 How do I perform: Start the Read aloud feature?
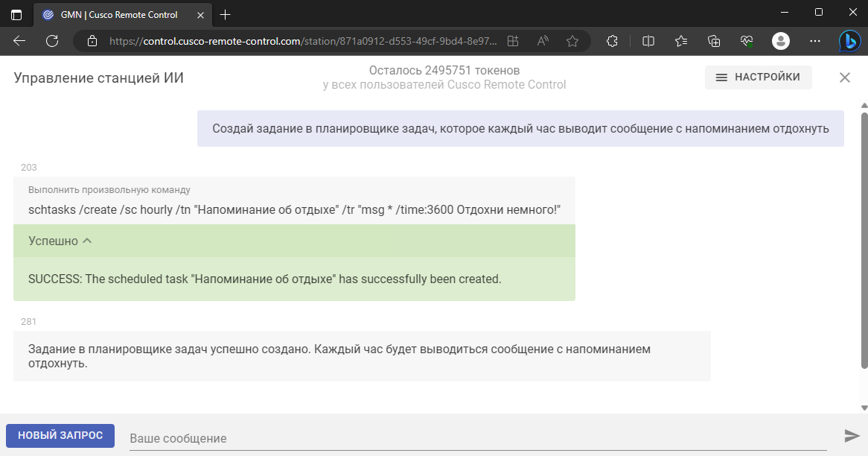click(x=543, y=41)
